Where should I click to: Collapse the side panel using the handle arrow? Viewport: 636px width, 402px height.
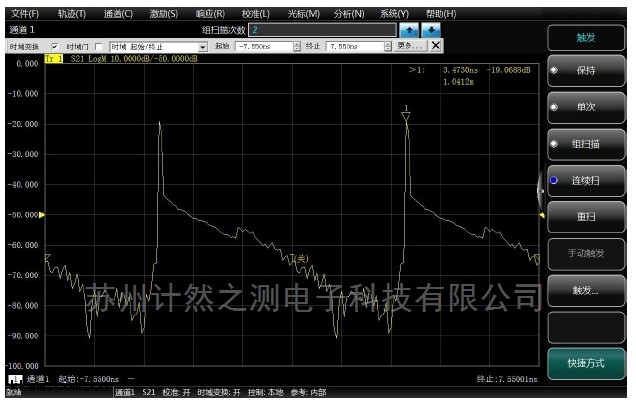pyautogui.click(x=541, y=185)
